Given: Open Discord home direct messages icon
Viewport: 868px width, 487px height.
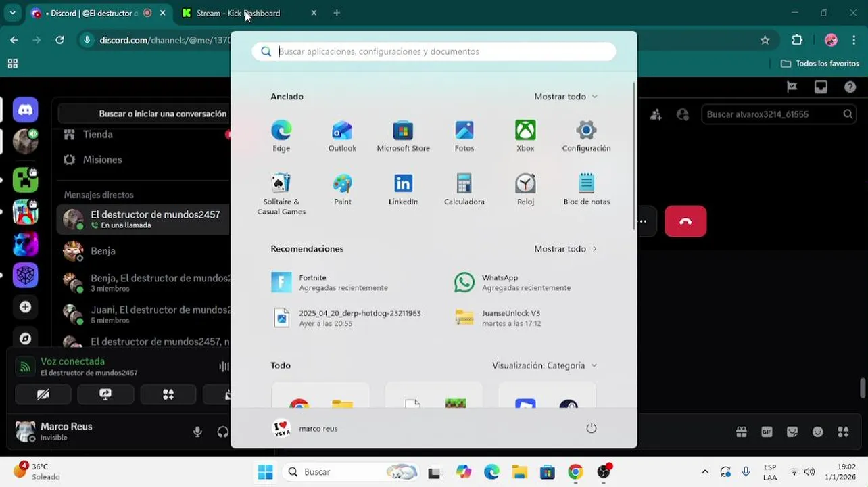Looking at the screenshot, I should [x=25, y=110].
